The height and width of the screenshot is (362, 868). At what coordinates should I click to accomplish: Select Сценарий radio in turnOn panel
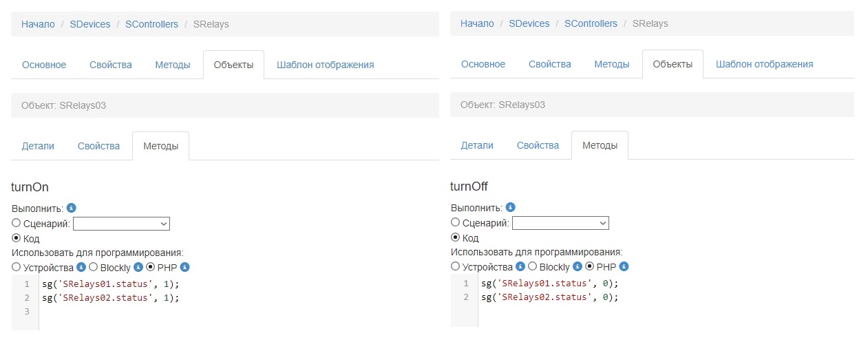point(17,223)
